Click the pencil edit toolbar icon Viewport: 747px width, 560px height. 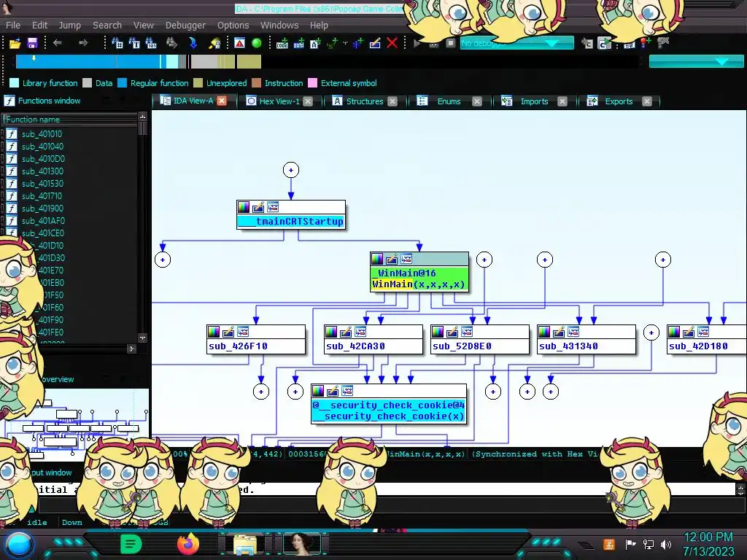coord(375,43)
